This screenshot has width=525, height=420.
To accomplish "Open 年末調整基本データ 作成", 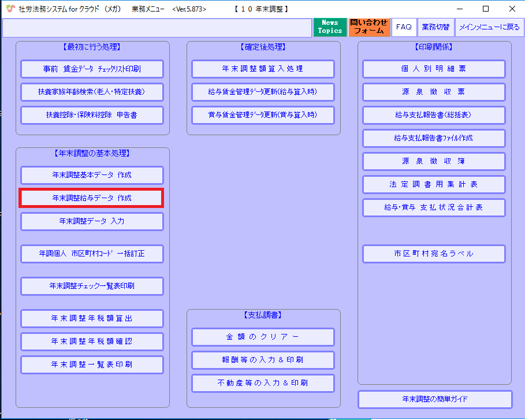I will click(x=92, y=175).
